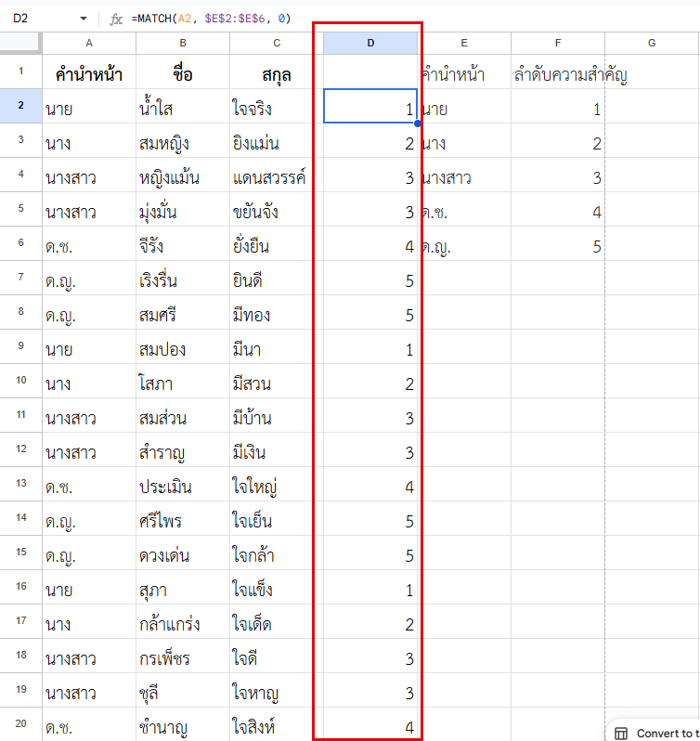The width and height of the screenshot is (700, 741).
Task: Select column D header
Action: pyautogui.click(x=370, y=43)
